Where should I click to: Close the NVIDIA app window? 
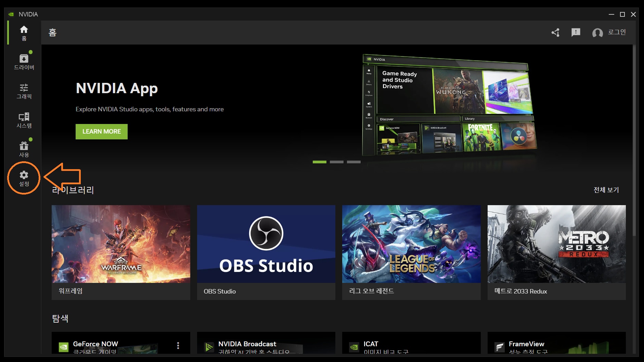633,14
